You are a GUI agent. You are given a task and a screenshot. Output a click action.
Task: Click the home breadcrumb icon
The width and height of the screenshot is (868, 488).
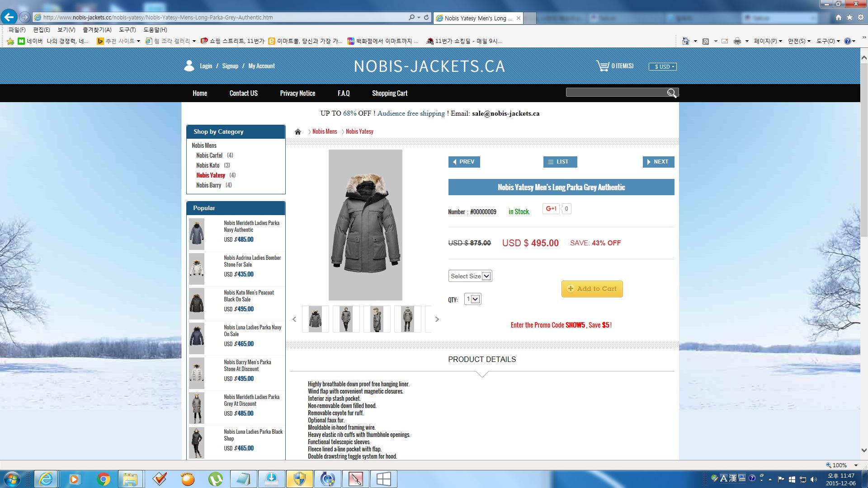click(x=297, y=132)
